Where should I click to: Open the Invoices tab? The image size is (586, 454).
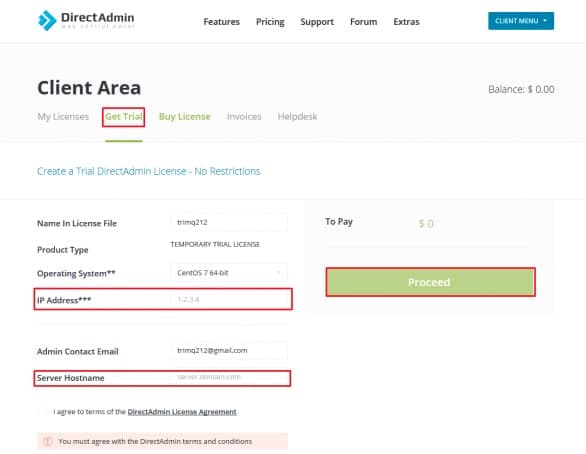point(244,117)
